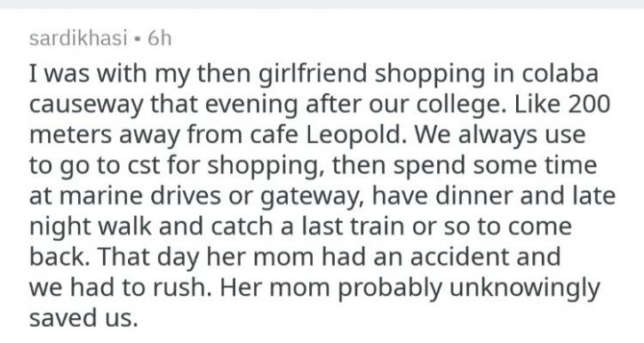644x343 pixels.
Task: Click the 6h comment timestamp
Action: click(160, 38)
